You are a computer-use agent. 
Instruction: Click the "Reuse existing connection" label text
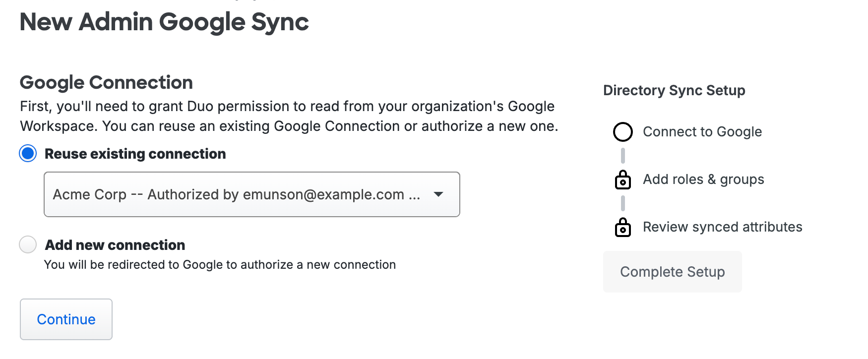pos(135,154)
